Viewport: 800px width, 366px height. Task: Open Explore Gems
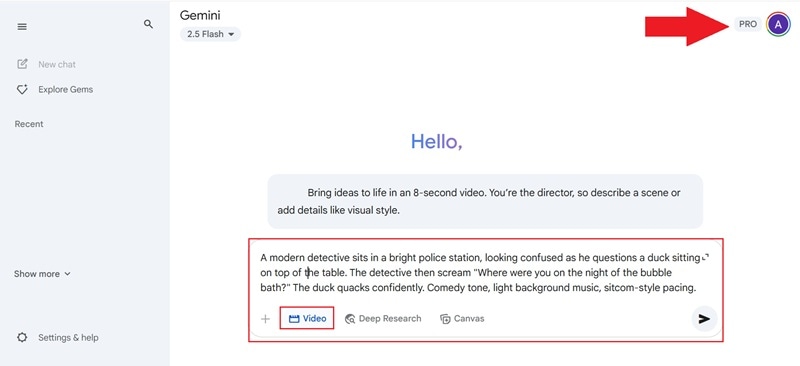tap(55, 89)
